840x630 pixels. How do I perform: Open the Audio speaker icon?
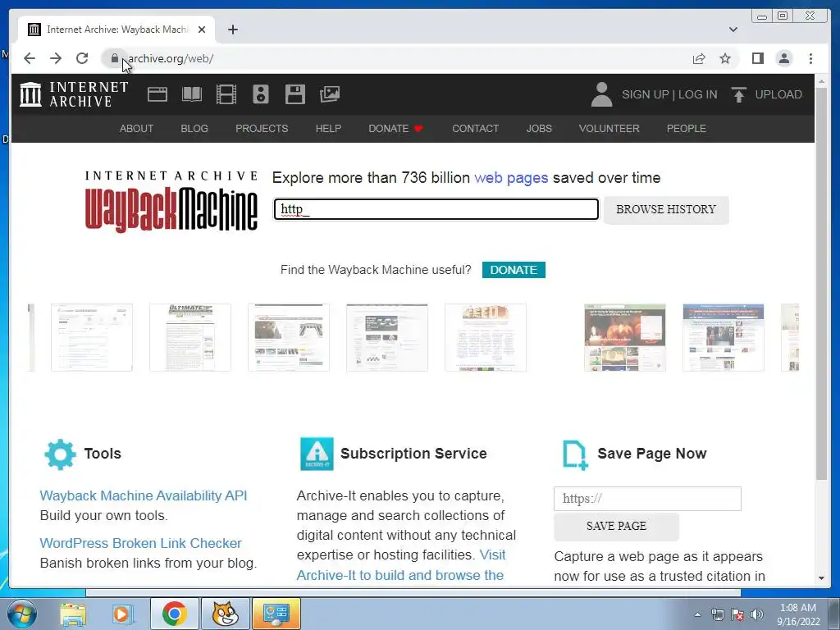(261, 94)
